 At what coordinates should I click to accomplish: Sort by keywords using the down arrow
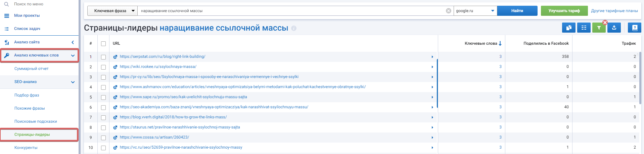500,43
